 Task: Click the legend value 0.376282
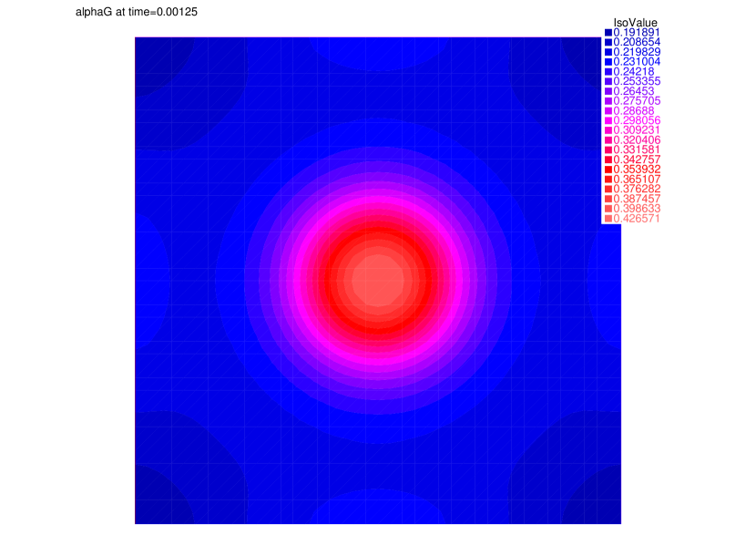tap(637, 189)
